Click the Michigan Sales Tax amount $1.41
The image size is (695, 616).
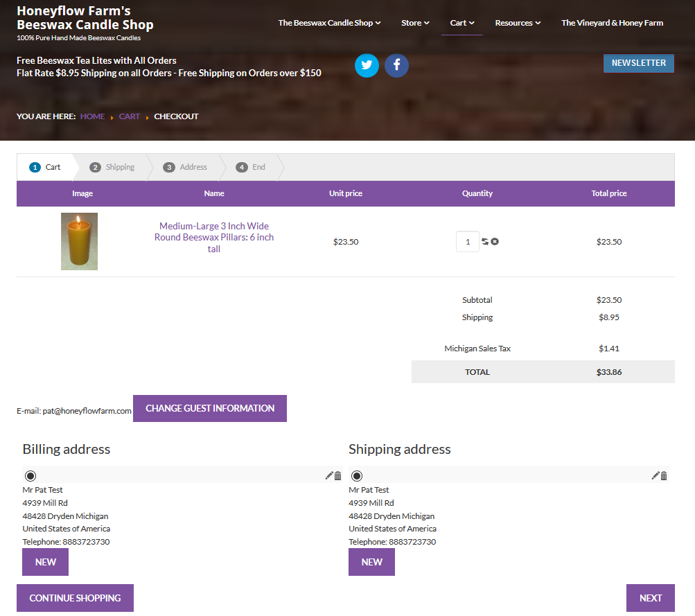pyautogui.click(x=609, y=349)
